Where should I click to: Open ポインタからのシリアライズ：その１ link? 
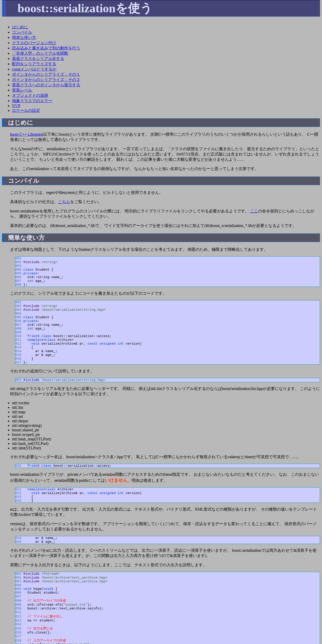click(46, 74)
